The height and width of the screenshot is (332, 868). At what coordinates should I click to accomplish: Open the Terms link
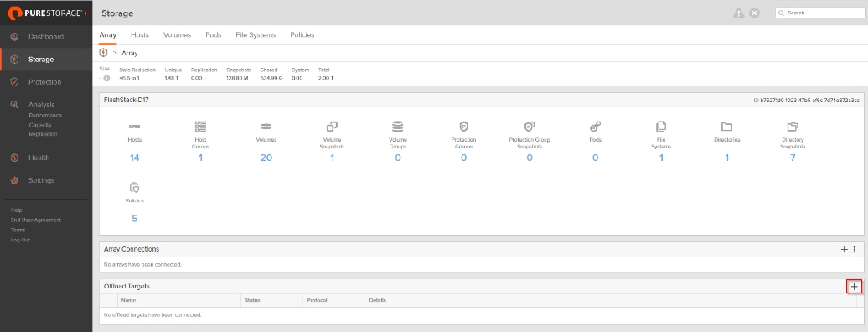[18, 230]
